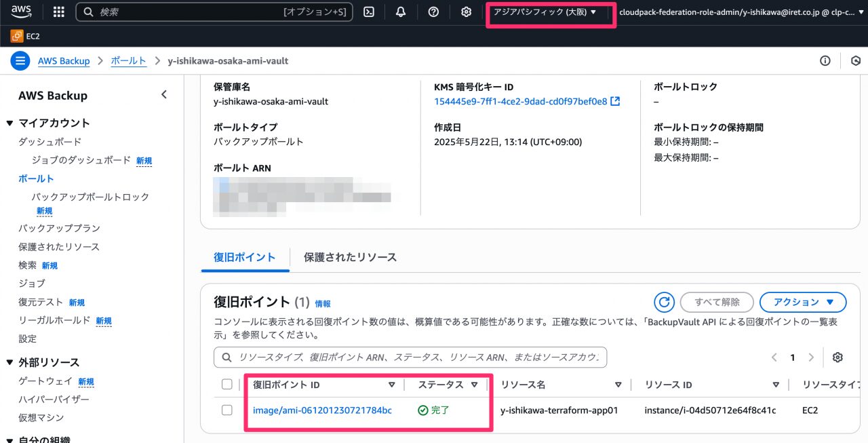
Task: Open the KMS key external link icon
Action: [x=615, y=102]
